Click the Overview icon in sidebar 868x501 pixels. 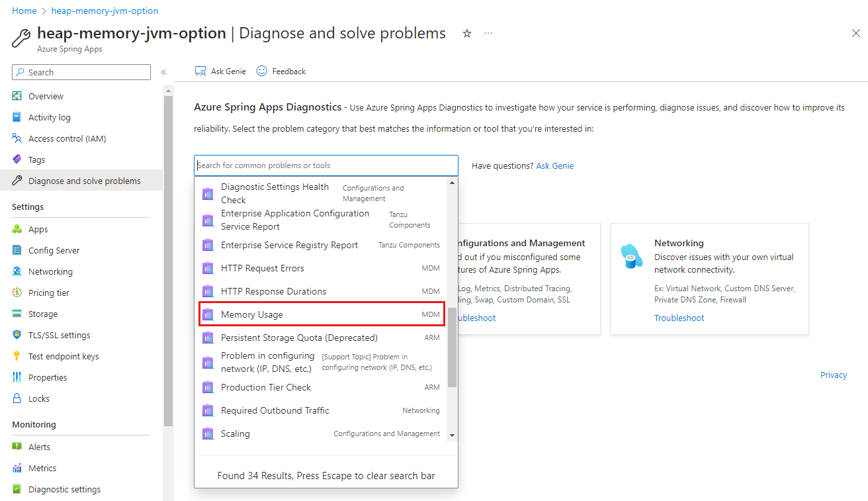(17, 96)
